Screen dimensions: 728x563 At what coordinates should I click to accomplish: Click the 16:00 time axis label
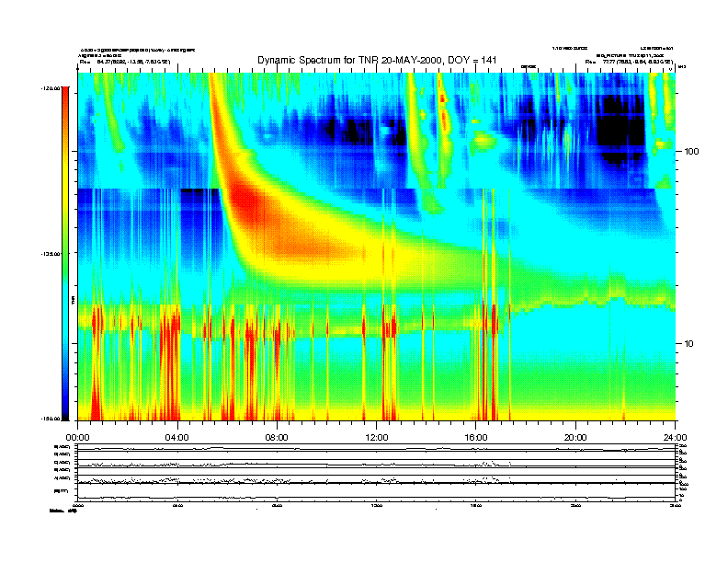476,438
